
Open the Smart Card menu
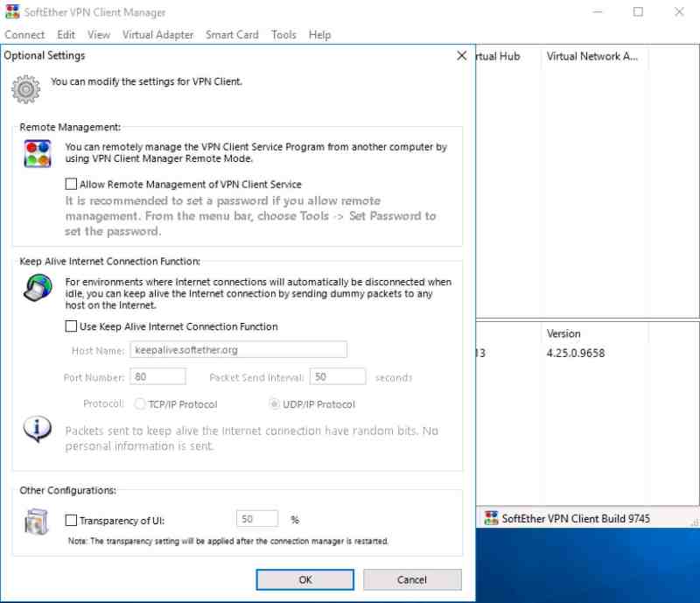pos(232,34)
